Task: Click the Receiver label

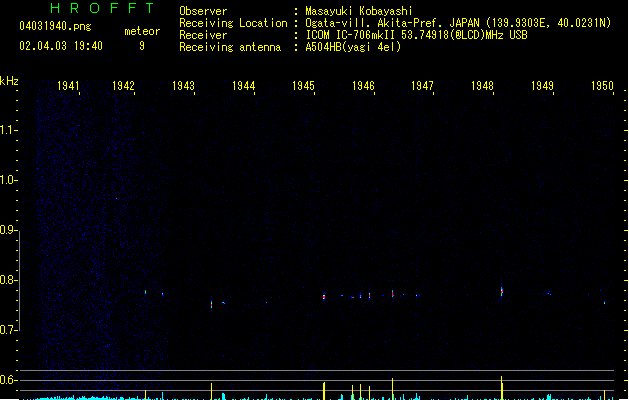Action: [203, 35]
